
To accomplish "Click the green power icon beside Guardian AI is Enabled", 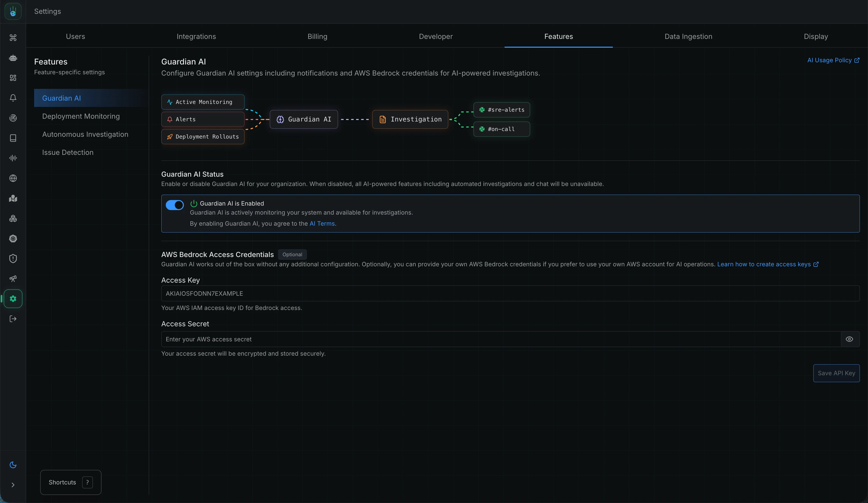I will (194, 204).
